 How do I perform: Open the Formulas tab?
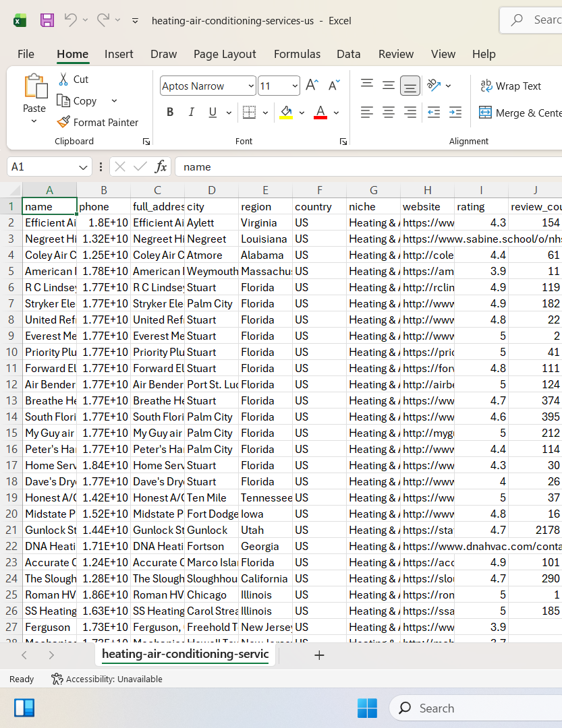[297, 55]
